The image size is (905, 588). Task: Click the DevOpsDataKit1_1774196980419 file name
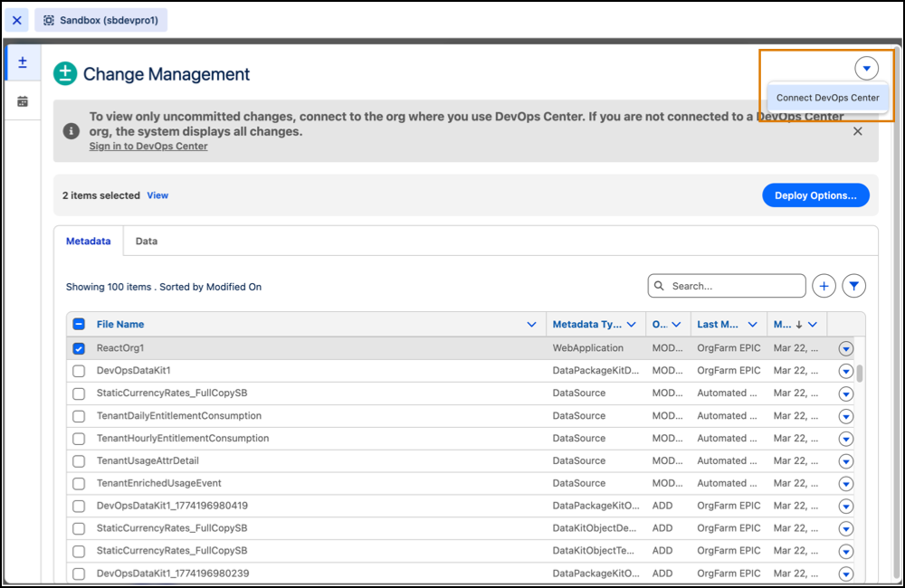(172, 506)
